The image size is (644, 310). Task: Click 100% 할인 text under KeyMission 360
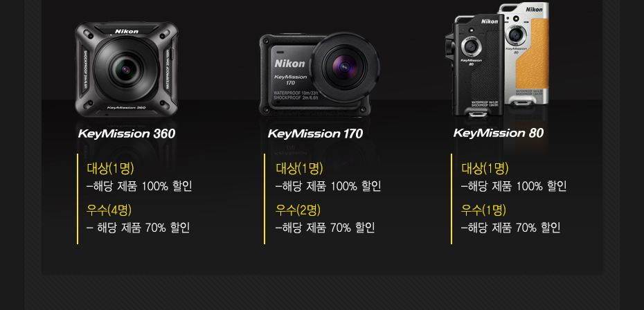click(x=167, y=186)
